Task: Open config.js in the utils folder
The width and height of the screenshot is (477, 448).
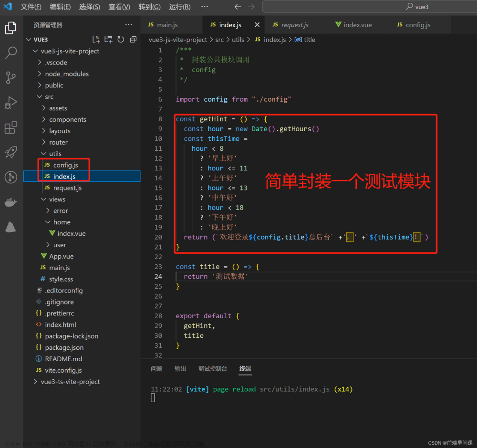Action: coord(82,165)
